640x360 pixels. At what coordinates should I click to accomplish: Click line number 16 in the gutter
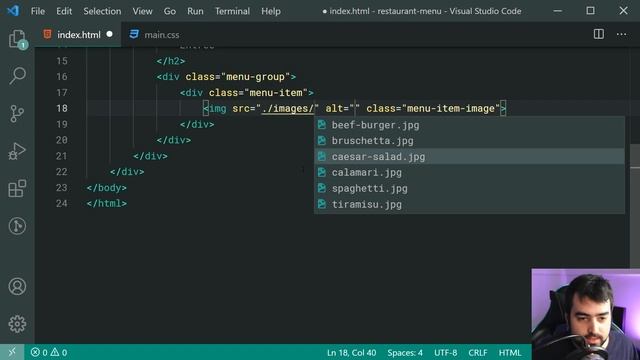[x=62, y=77]
